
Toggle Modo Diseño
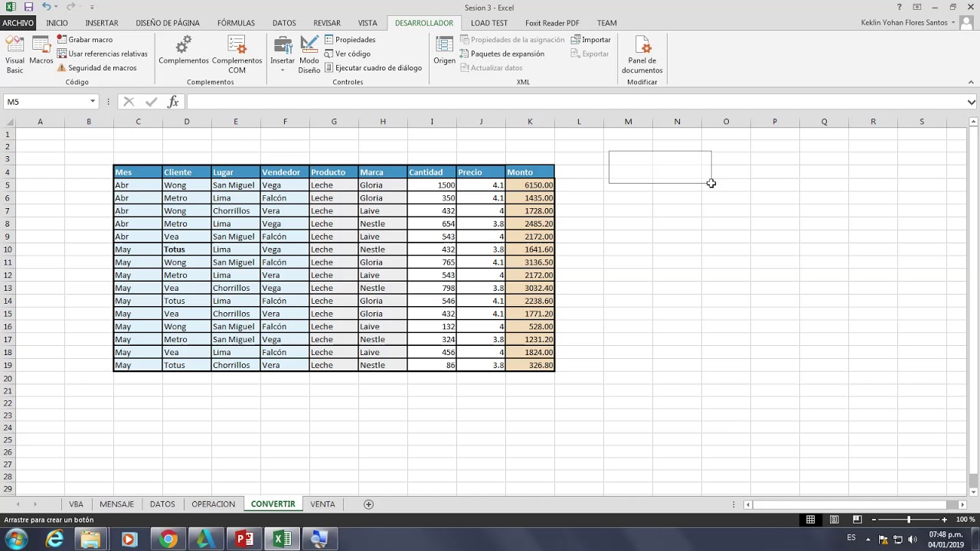(x=309, y=54)
